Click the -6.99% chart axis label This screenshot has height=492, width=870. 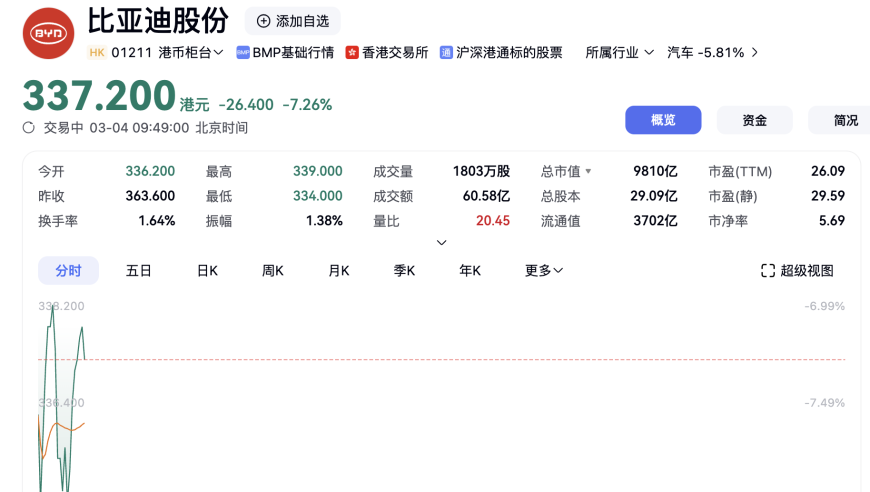[825, 306]
